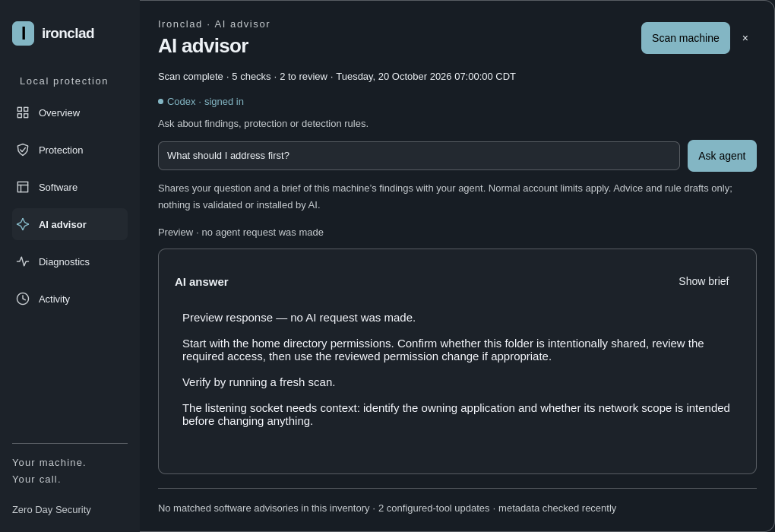Viewport: 775px width, 532px height.
Task: Click the Codex signed in status
Action: point(205,101)
